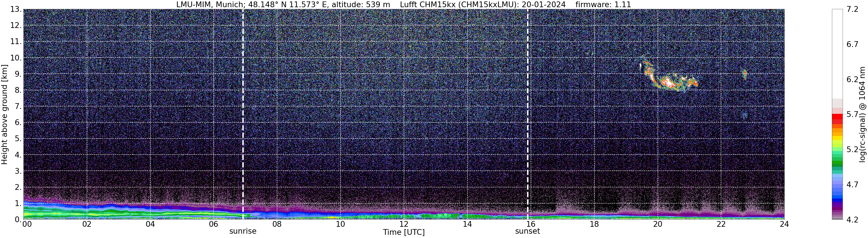
Task: Click the colorbar tick value 4.2
Action: tap(852, 219)
